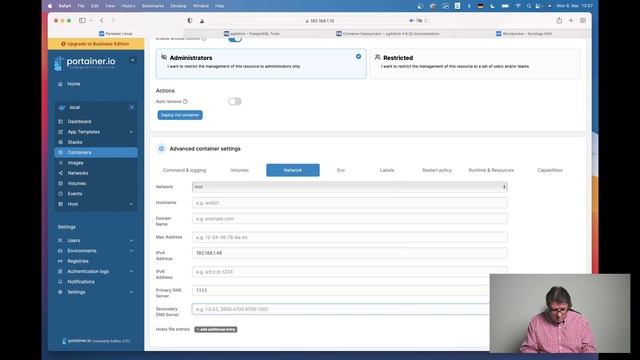
Task: Click the App Templates icon
Action: [x=60, y=132]
